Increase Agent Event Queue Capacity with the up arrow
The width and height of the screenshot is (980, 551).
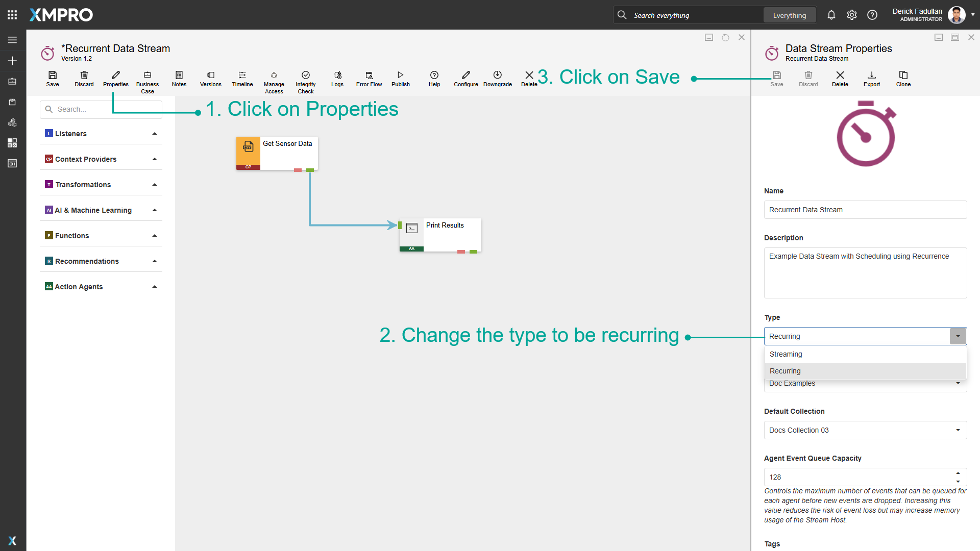(x=958, y=473)
